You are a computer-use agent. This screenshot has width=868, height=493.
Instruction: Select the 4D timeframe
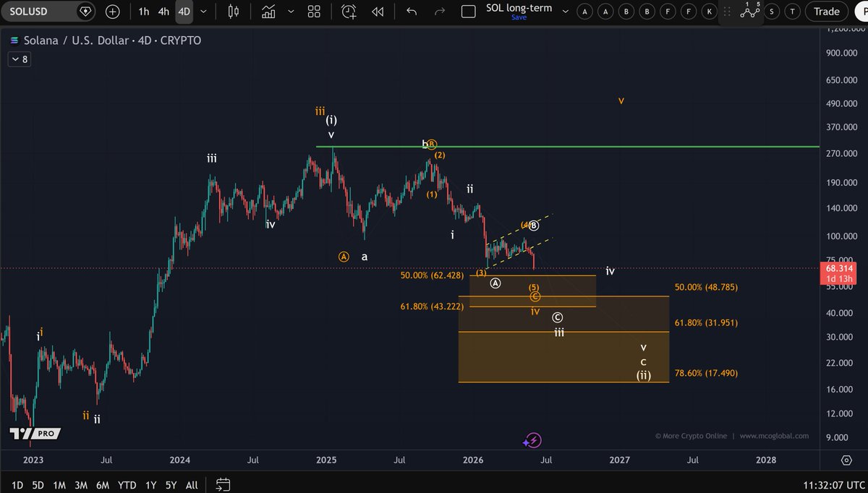pyautogui.click(x=185, y=12)
